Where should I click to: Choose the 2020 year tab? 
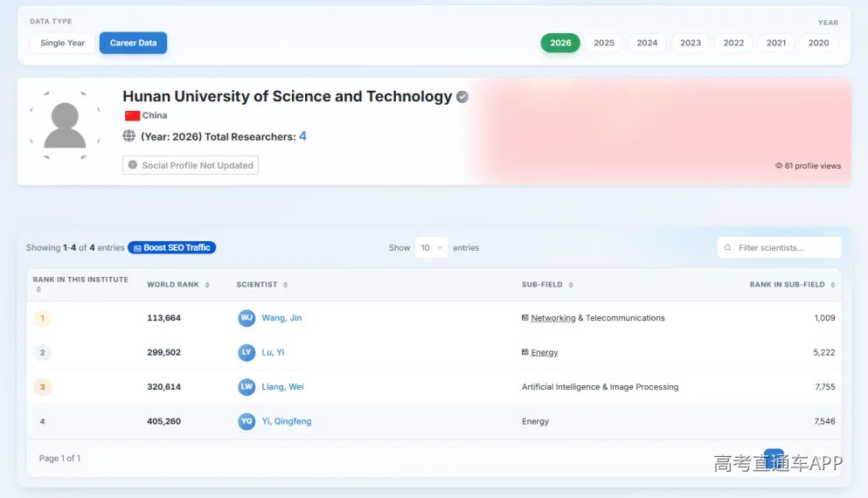[x=819, y=43]
